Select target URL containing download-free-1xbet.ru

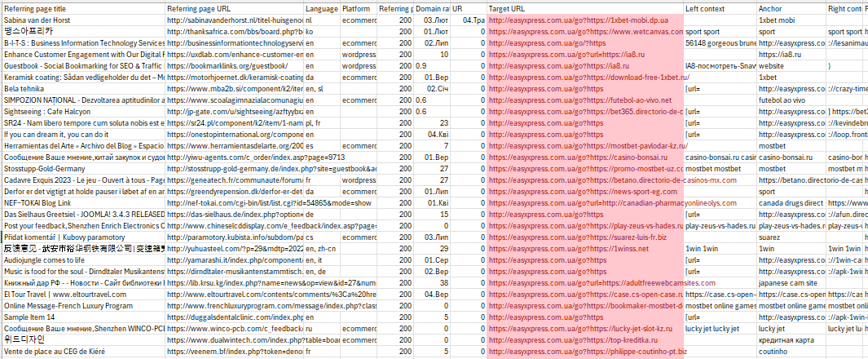pyautogui.click(x=585, y=78)
